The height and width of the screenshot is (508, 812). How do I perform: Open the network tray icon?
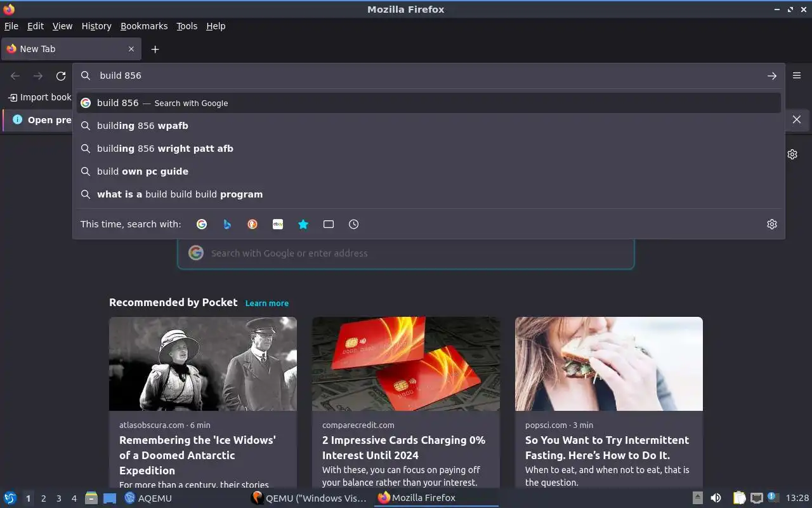pos(756,498)
